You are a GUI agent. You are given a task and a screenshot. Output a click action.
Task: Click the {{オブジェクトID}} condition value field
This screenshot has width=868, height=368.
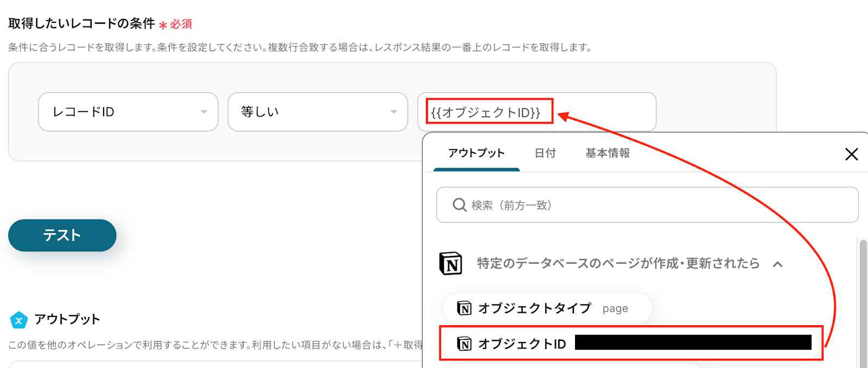pyautogui.click(x=536, y=112)
